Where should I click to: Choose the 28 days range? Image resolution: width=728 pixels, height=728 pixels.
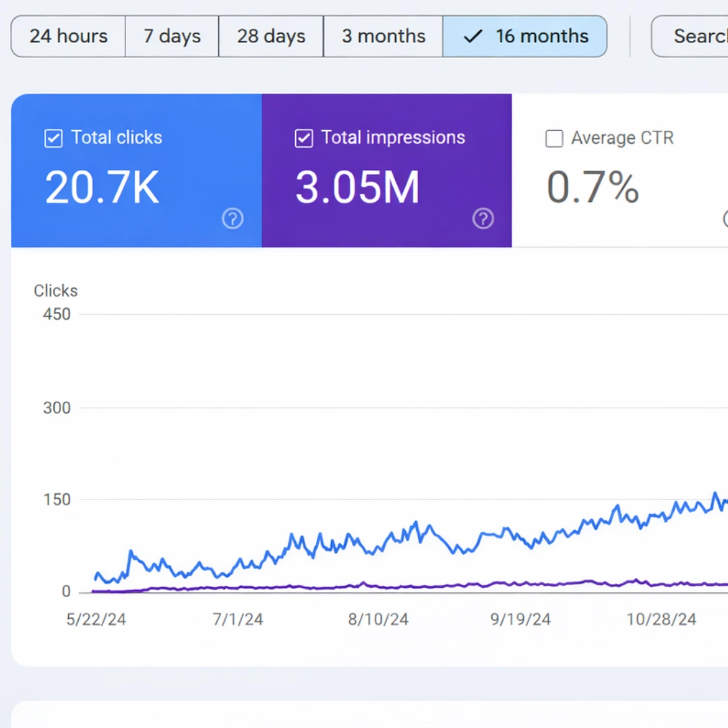click(x=270, y=36)
